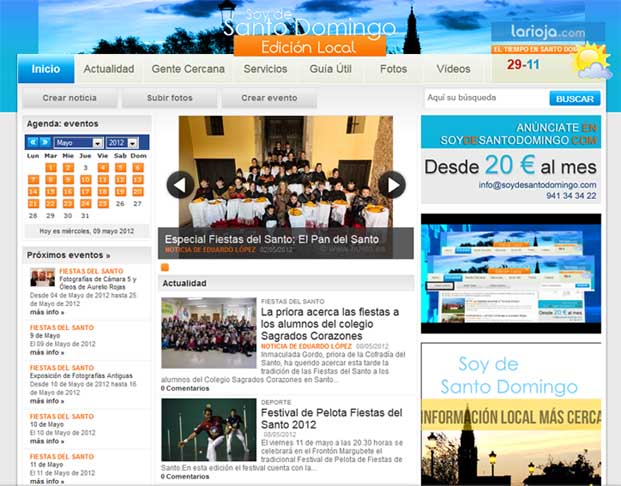621x486 pixels.
Task: Open the Actualidad tab
Action: [x=109, y=69]
